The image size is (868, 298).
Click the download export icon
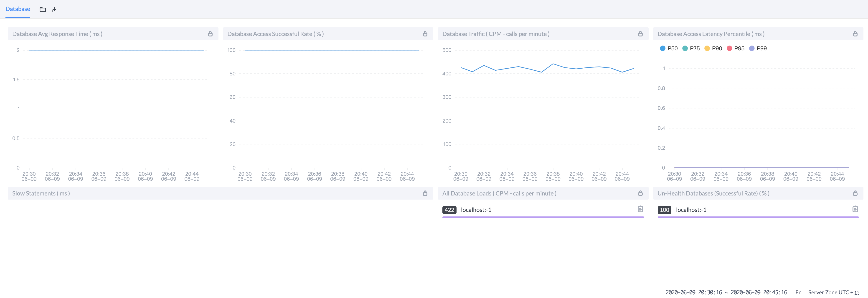point(55,9)
